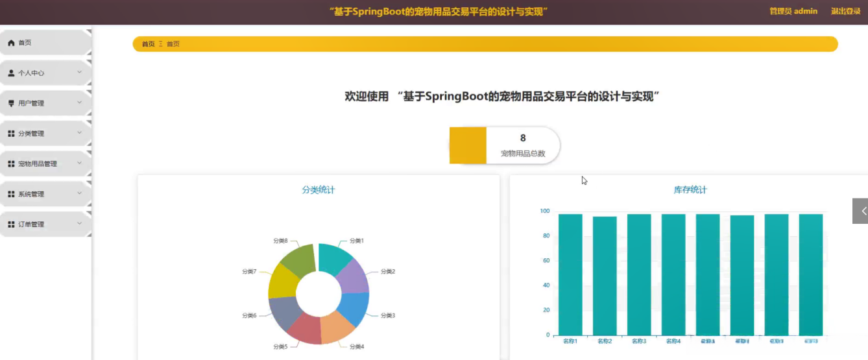Click the 分类6 pie label
Viewport: 868px width, 360px height.
click(249, 316)
